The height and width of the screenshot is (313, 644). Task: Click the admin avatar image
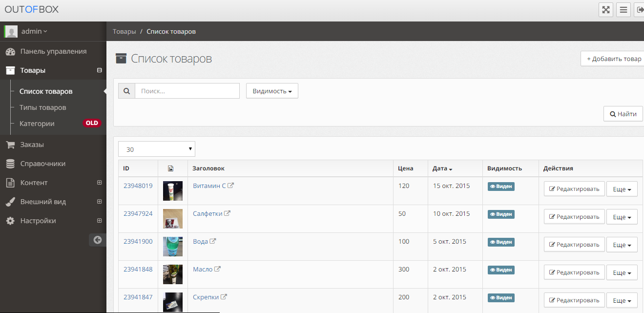(11, 31)
